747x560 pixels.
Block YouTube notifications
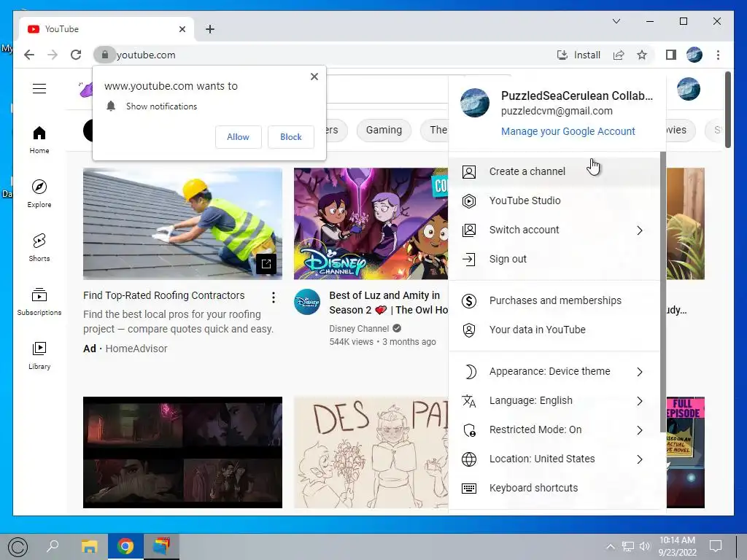(290, 136)
